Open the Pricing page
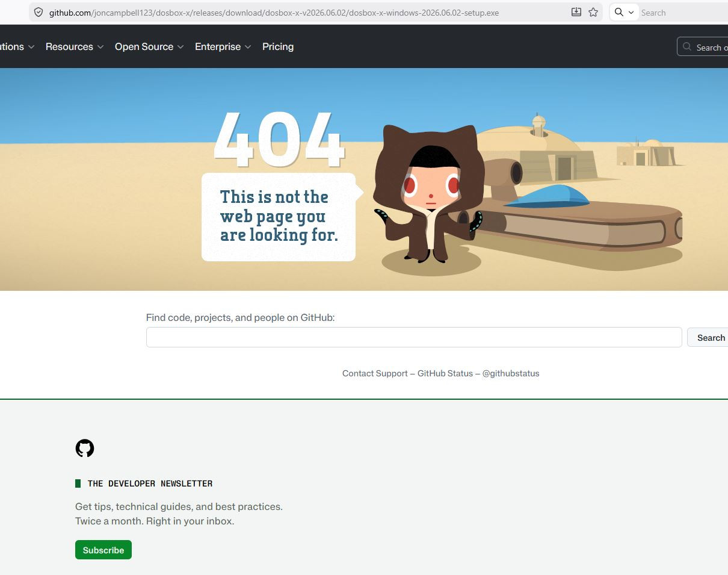 (278, 46)
